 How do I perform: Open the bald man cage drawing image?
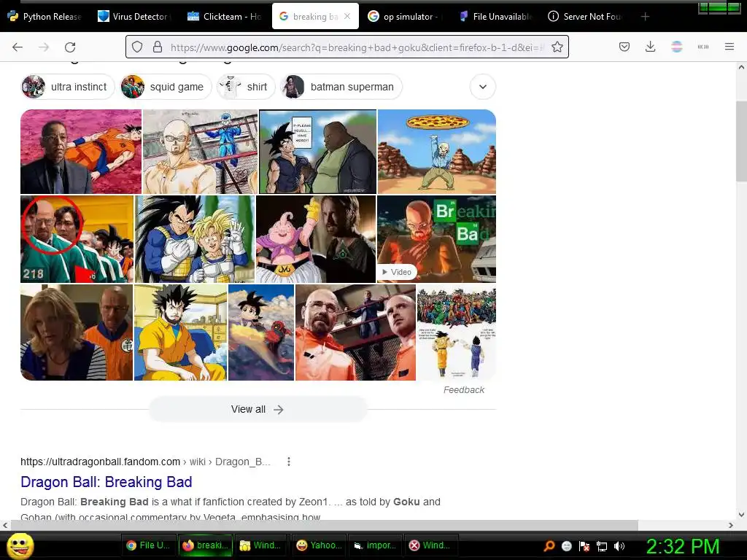pyautogui.click(x=200, y=152)
